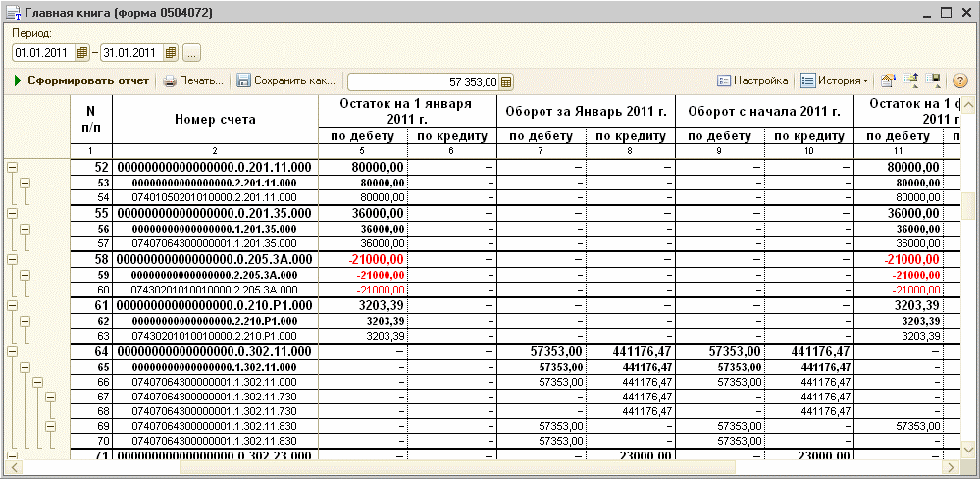
Task: Click Сформировать отчет to generate report
Action: coord(81,80)
